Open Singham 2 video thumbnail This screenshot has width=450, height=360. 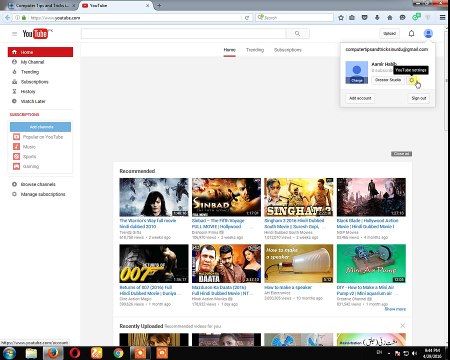299,197
